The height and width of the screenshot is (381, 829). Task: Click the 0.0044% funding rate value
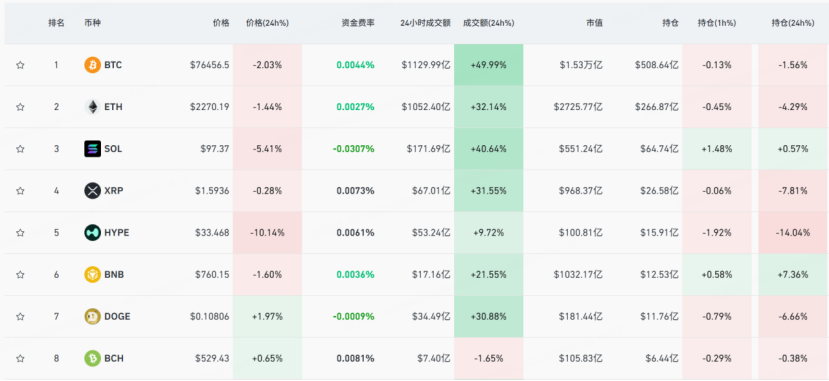click(x=355, y=65)
